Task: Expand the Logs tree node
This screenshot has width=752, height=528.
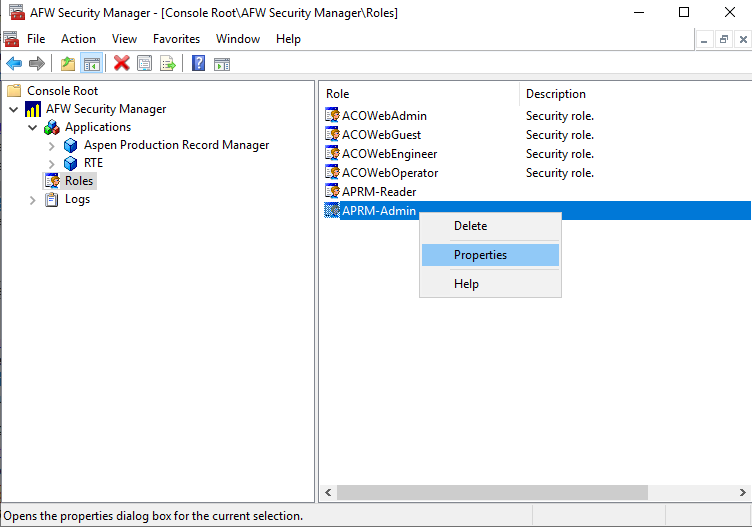Action: [x=33, y=199]
